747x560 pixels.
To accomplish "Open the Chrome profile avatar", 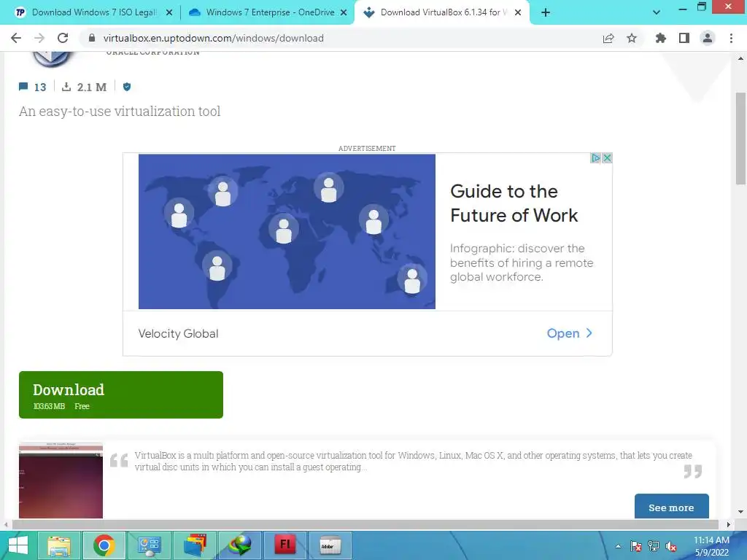I will click(708, 38).
